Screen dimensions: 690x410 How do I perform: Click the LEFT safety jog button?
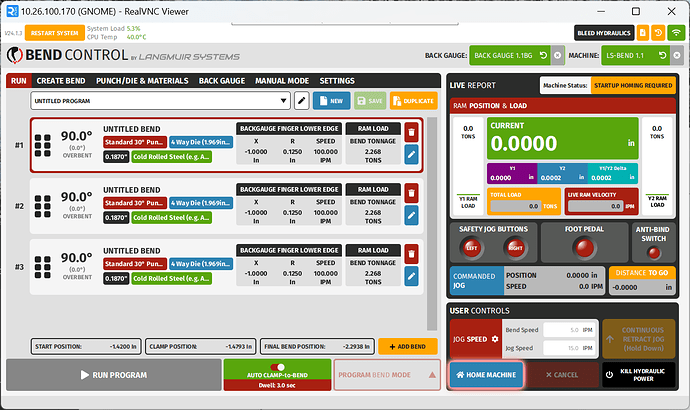pyautogui.click(x=471, y=248)
